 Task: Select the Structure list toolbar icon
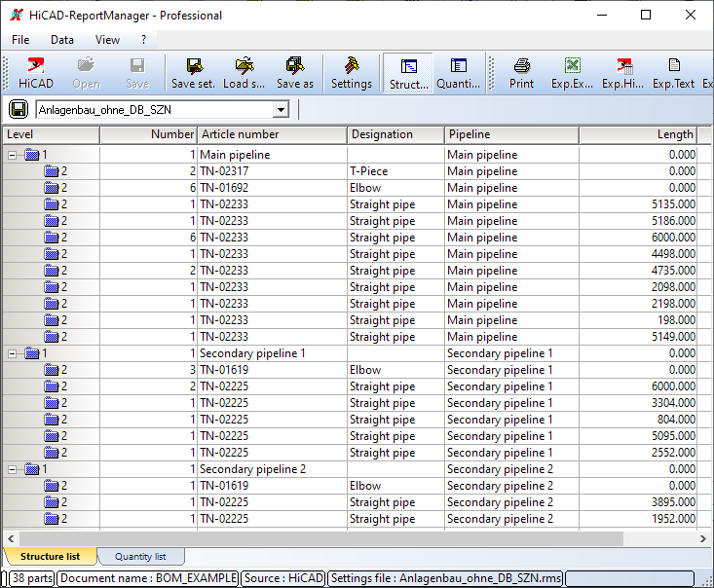pos(408,66)
